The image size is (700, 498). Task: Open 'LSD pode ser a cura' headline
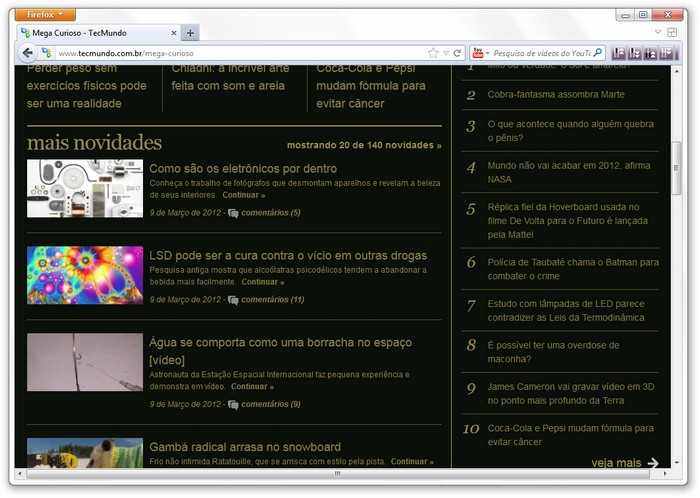click(x=288, y=256)
